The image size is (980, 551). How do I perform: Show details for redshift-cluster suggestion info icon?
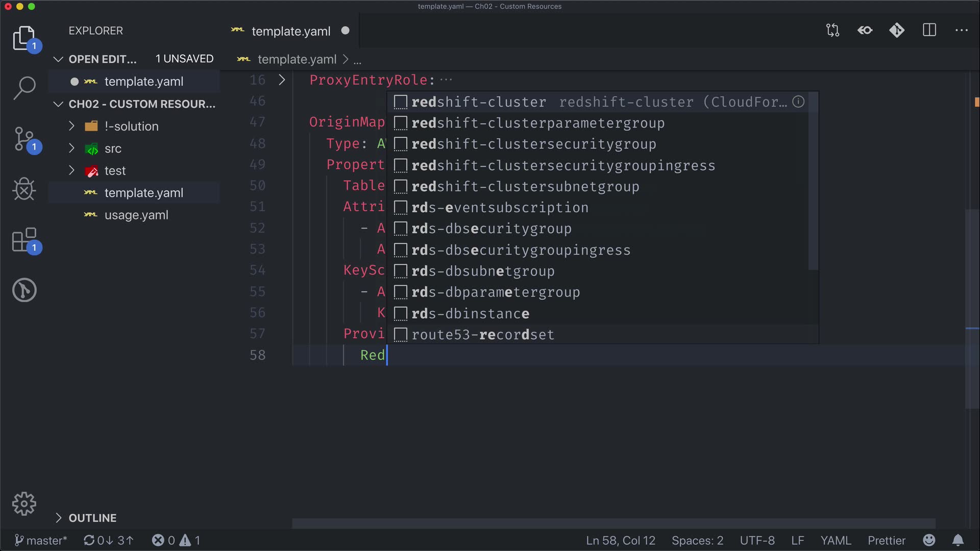click(798, 102)
